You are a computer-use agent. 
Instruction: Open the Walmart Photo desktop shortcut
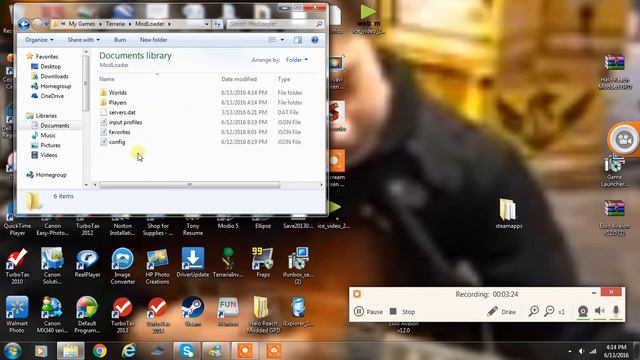click(17, 314)
